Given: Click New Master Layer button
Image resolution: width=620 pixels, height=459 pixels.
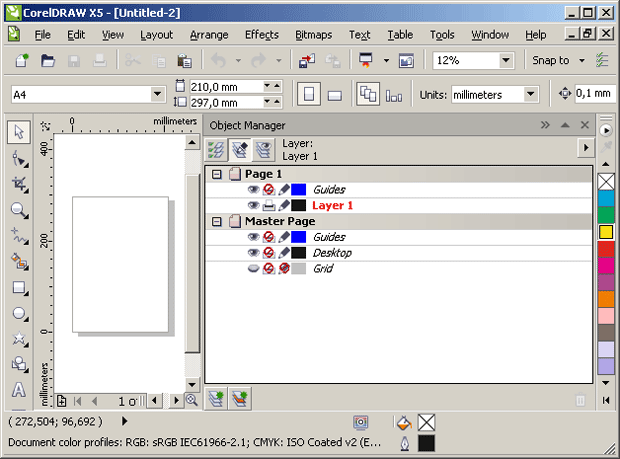Looking at the screenshot, I should 240,398.
